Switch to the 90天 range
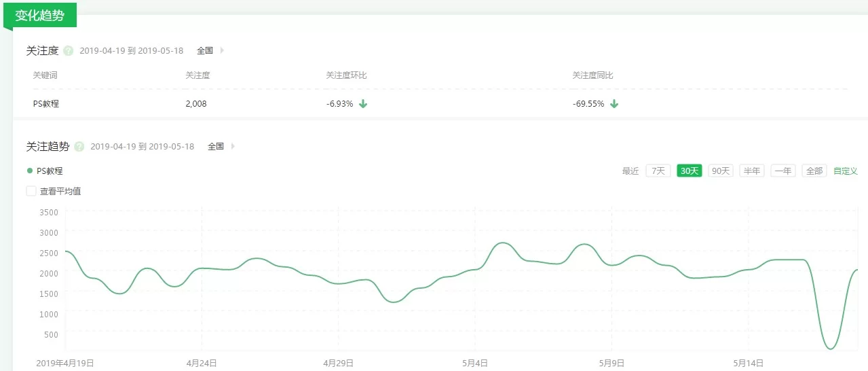 coord(721,171)
